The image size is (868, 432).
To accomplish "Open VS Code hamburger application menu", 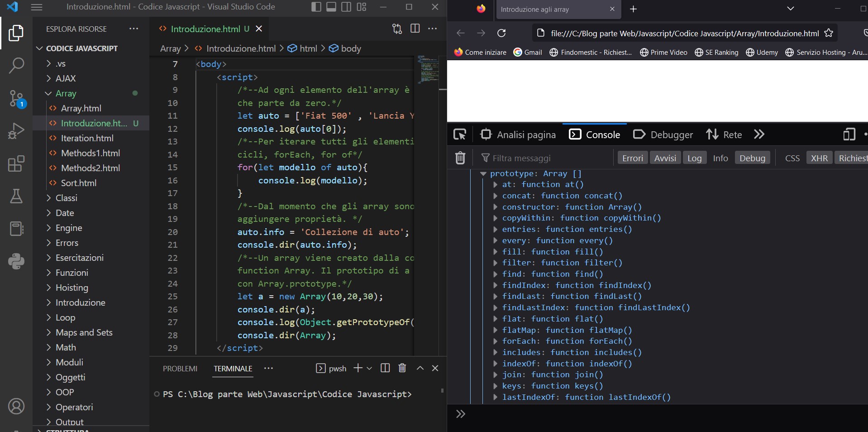I will click(37, 7).
